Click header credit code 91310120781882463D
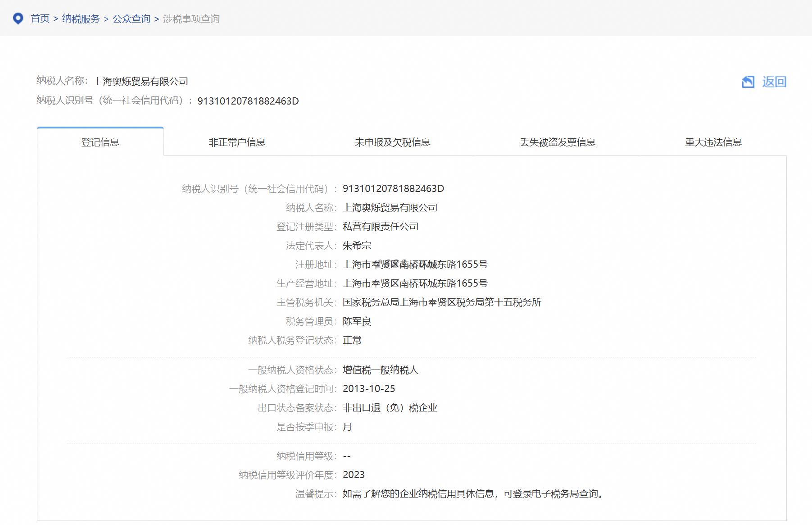 coord(248,101)
